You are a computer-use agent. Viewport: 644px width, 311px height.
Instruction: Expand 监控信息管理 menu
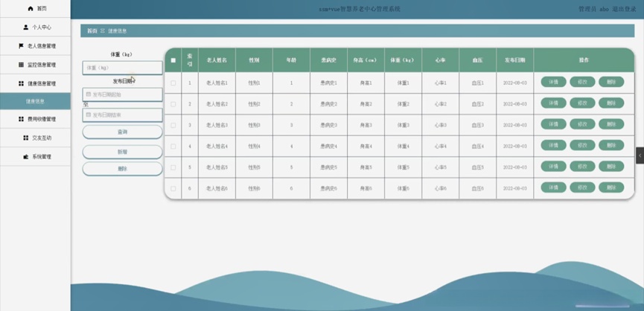(x=35, y=65)
